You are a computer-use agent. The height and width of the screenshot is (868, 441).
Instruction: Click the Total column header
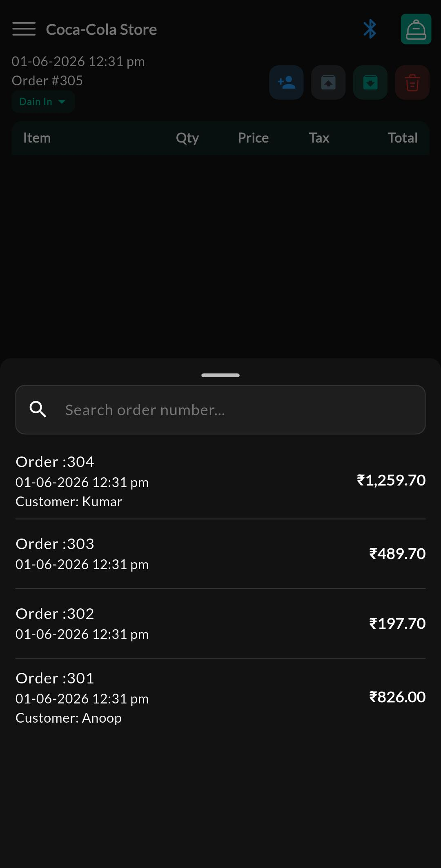coord(403,138)
